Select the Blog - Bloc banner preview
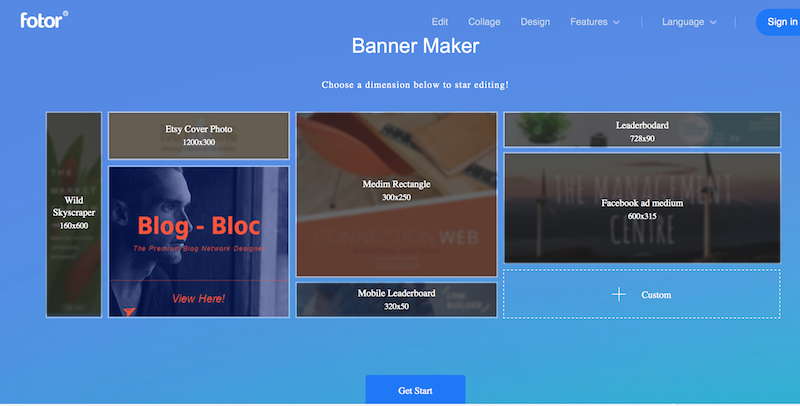 tap(199, 242)
